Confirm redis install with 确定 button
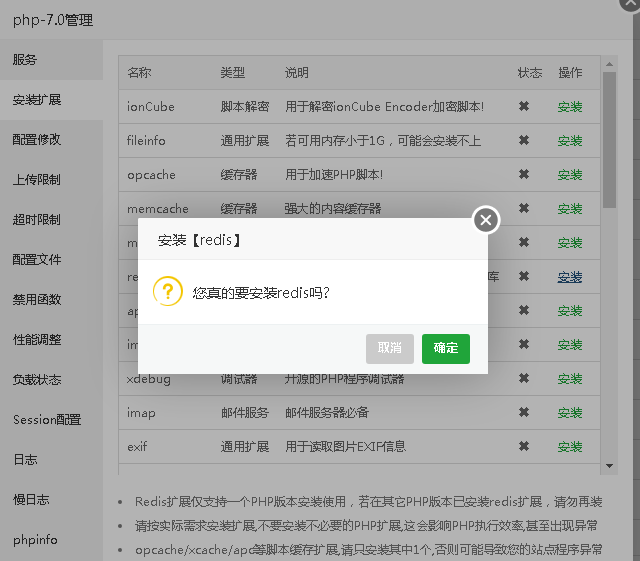This screenshot has height=561, width=640. (x=445, y=348)
